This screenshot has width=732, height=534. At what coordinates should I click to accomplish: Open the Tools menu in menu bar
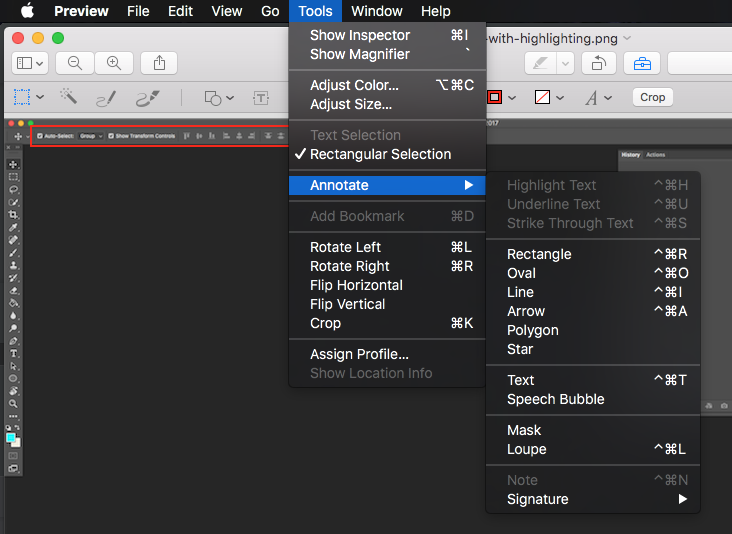(315, 11)
